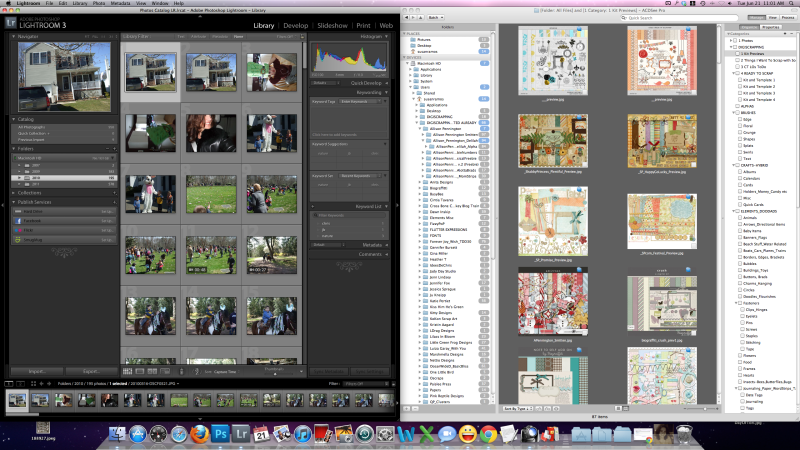Expand the Quick Develop panel
Screen dimensions: 800x450
tap(387, 83)
